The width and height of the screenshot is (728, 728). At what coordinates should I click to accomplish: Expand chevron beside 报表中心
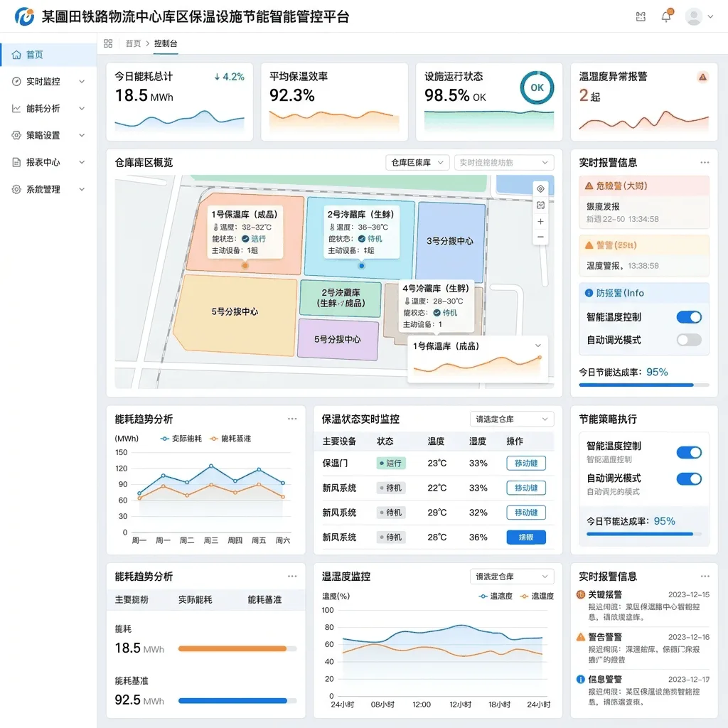pyautogui.click(x=82, y=163)
